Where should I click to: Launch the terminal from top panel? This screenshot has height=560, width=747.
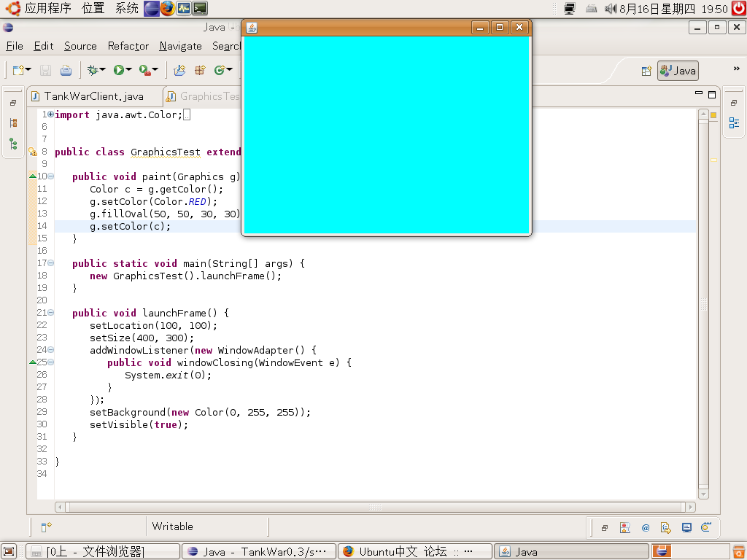coord(200,8)
